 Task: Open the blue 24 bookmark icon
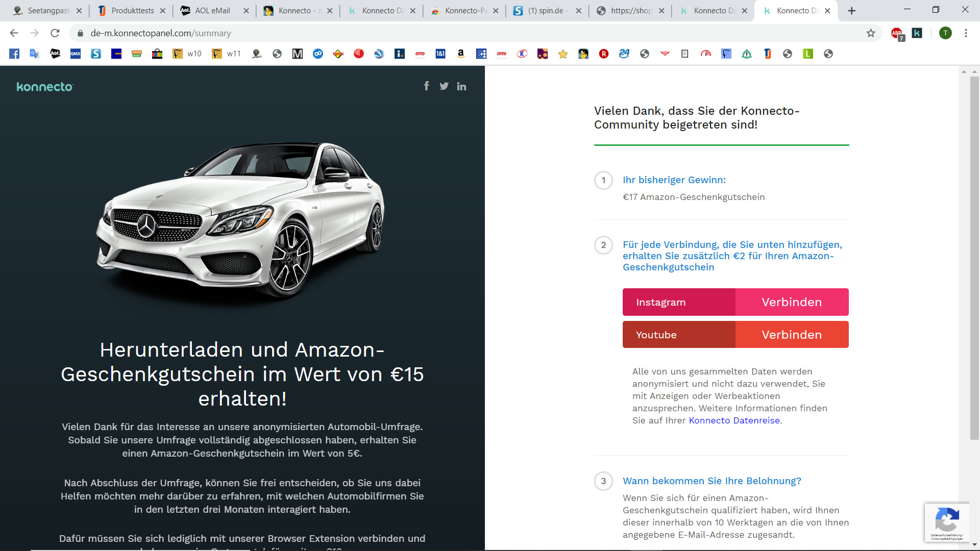coord(624,54)
